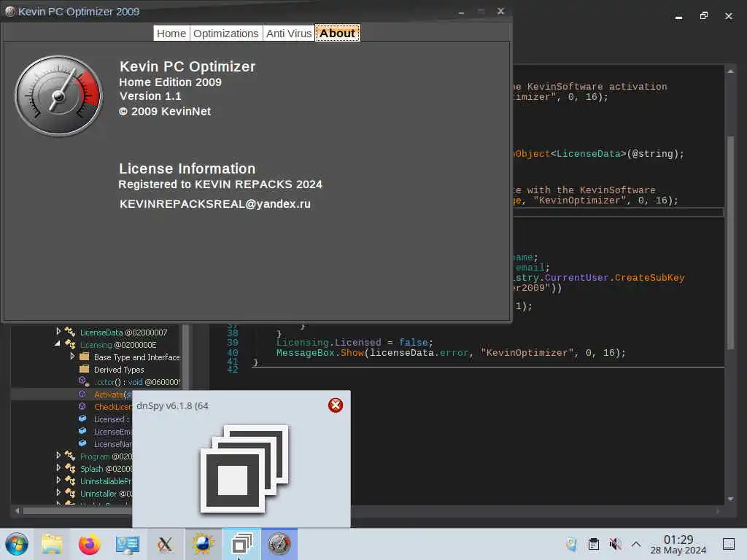Expand the LicenseData class node
This screenshot has width=747, height=560.
coord(58,332)
